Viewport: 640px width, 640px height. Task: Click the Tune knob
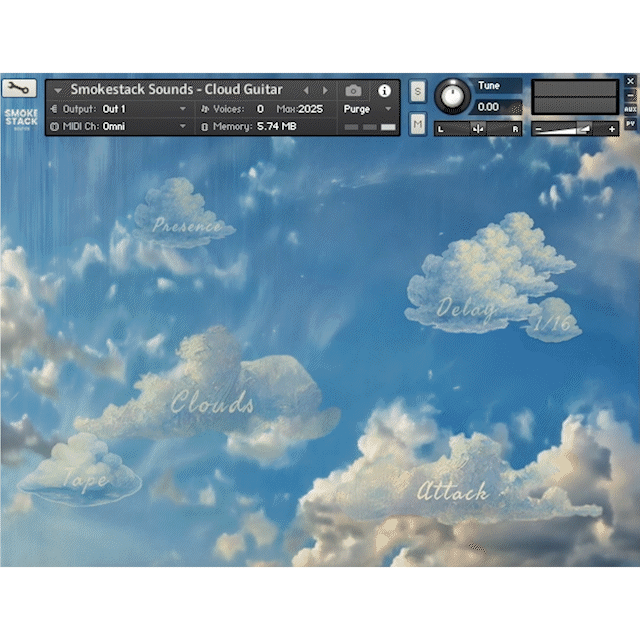453,97
